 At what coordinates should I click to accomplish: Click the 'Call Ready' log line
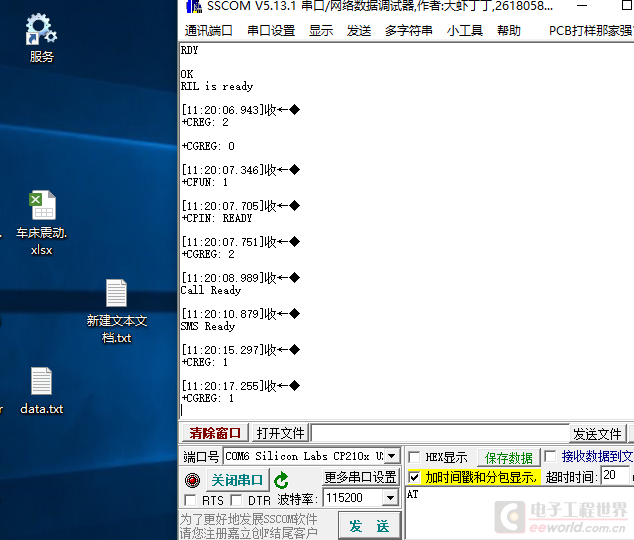(211, 290)
